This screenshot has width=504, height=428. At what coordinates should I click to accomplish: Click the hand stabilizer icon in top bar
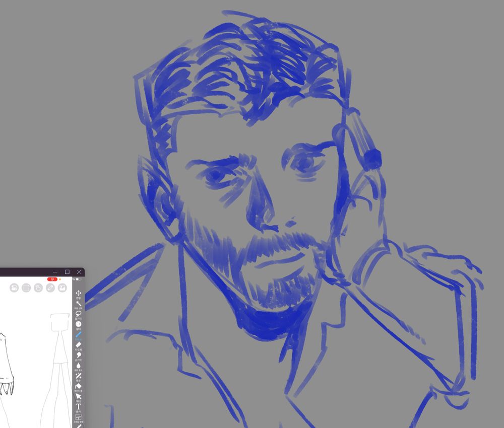[38, 288]
